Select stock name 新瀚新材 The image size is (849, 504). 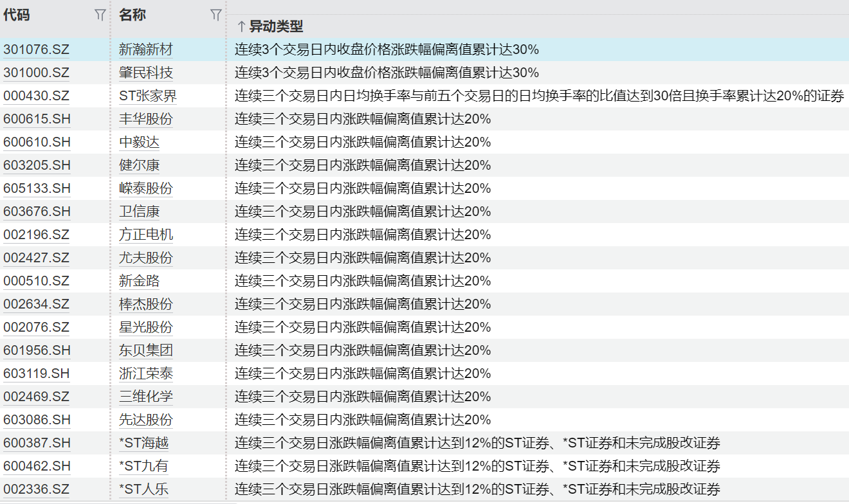coord(146,50)
